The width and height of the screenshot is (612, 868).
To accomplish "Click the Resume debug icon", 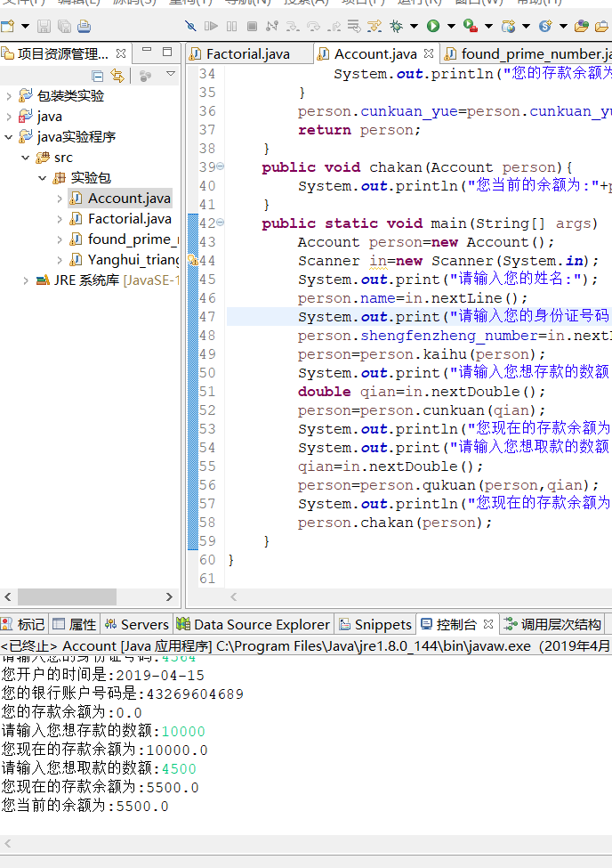I will [x=211, y=26].
